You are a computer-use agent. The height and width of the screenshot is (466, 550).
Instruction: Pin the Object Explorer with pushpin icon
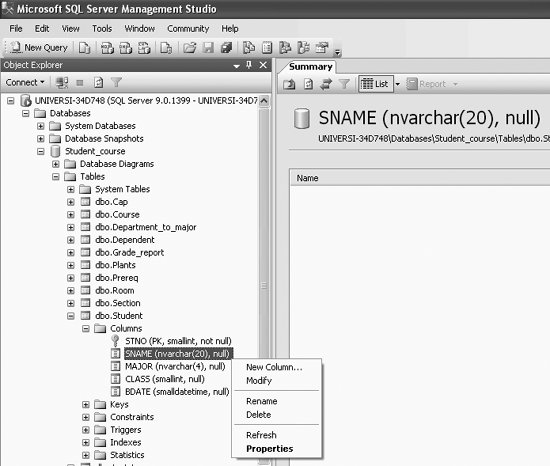[249, 65]
